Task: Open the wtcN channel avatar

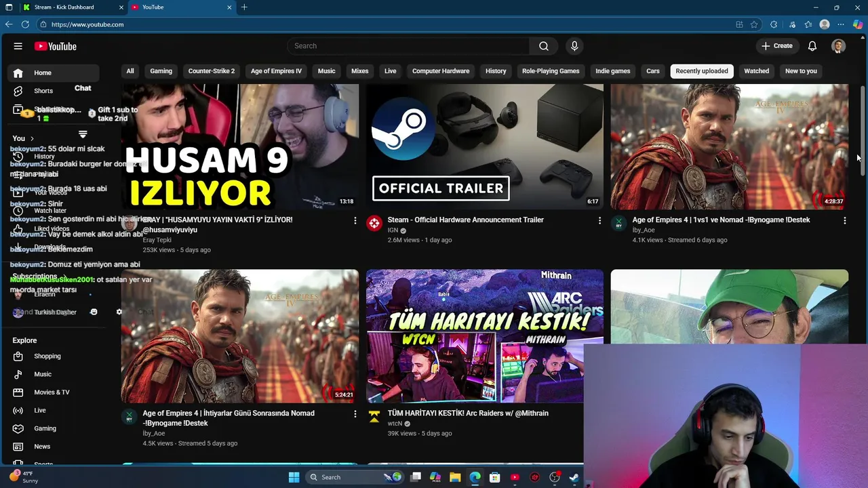Action: click(374, 416)
